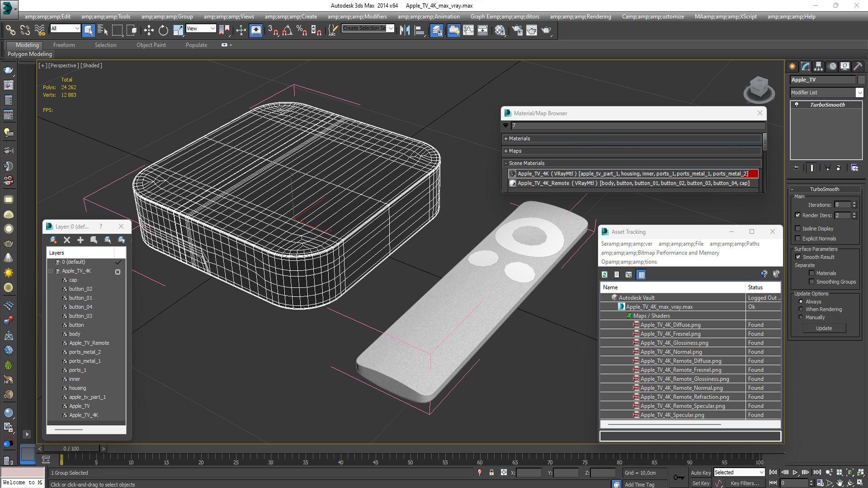Click the Update button in TurboSmooth
The image size is (868, 488).
point(824,328)
